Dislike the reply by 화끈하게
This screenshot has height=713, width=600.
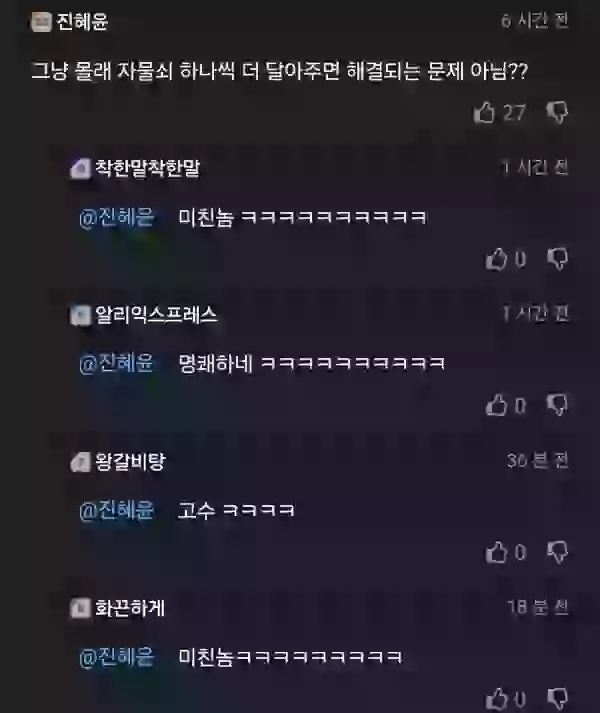pyautogui.click(x=557, y=698)
